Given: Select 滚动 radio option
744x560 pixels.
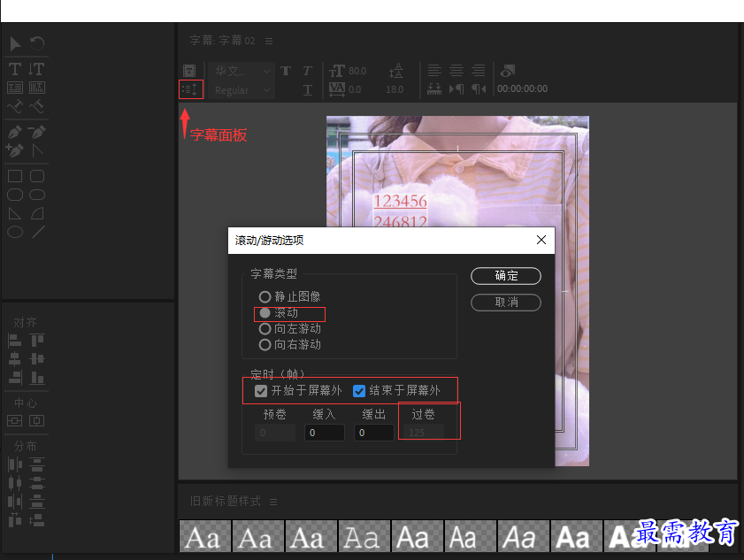Looking at the screenshot, I should pos(279,313).
